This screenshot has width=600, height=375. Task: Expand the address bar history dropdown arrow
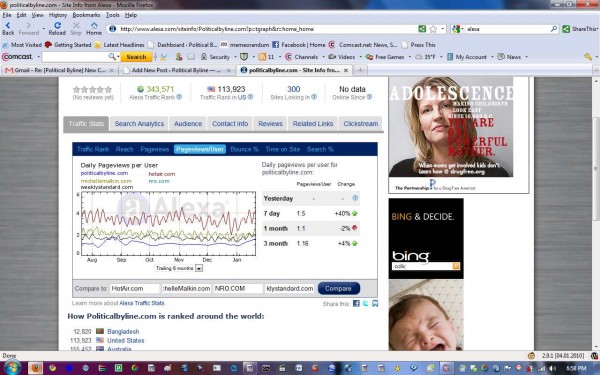pos(443,29)
